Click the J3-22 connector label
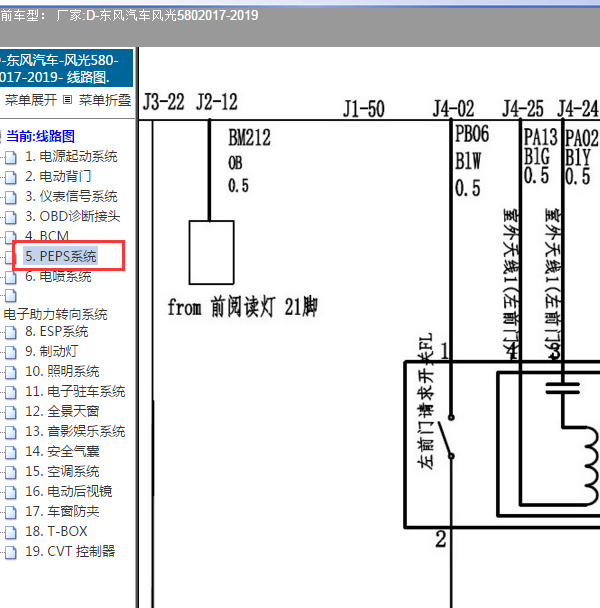600x608 pixels. (163, 102)
